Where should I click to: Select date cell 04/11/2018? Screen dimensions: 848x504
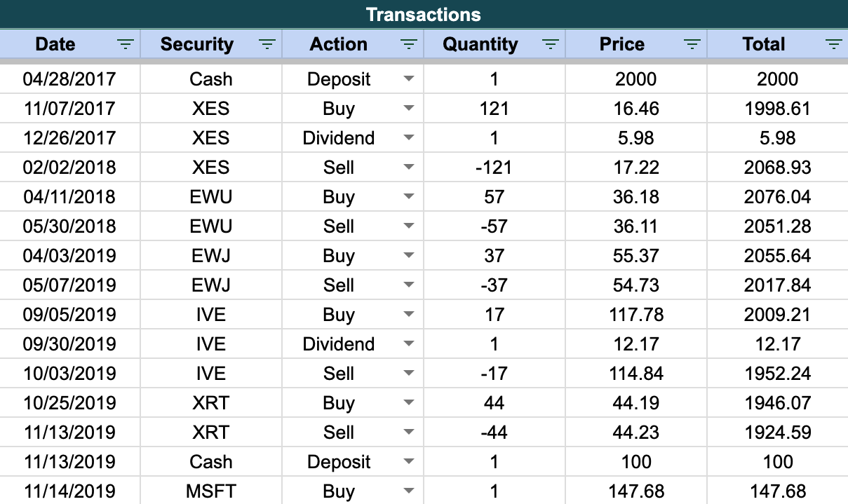pyautogui.click(x=69, y=197)
